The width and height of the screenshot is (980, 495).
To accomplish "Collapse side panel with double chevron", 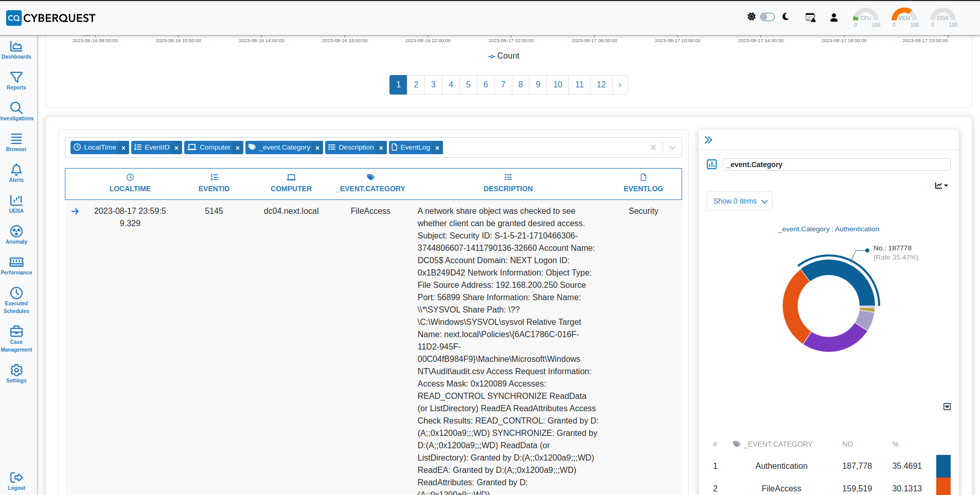I will click(x=708, y=140).
